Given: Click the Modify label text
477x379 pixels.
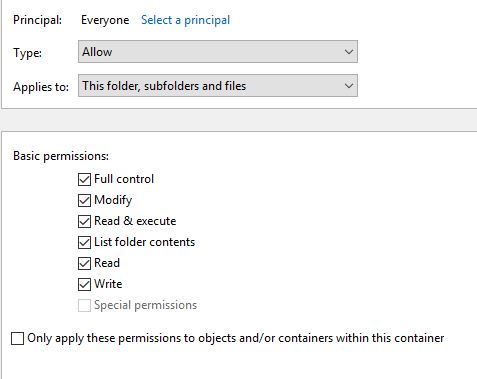Looking at the screenshot, I should pyautogui.click(x=113, y=200).
